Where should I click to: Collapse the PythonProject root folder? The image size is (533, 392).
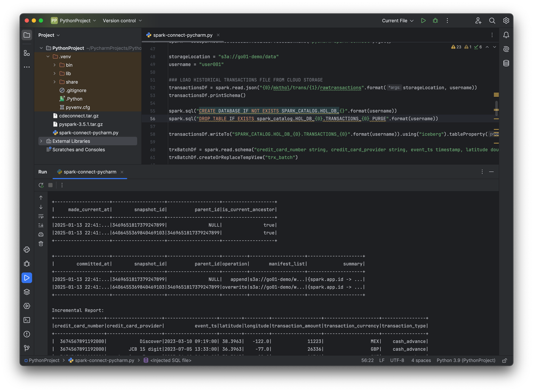coord(41,48)
